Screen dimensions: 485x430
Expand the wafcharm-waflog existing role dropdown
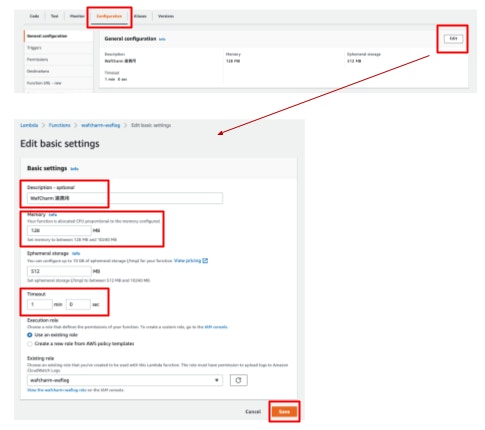click(x=125, y=380)
